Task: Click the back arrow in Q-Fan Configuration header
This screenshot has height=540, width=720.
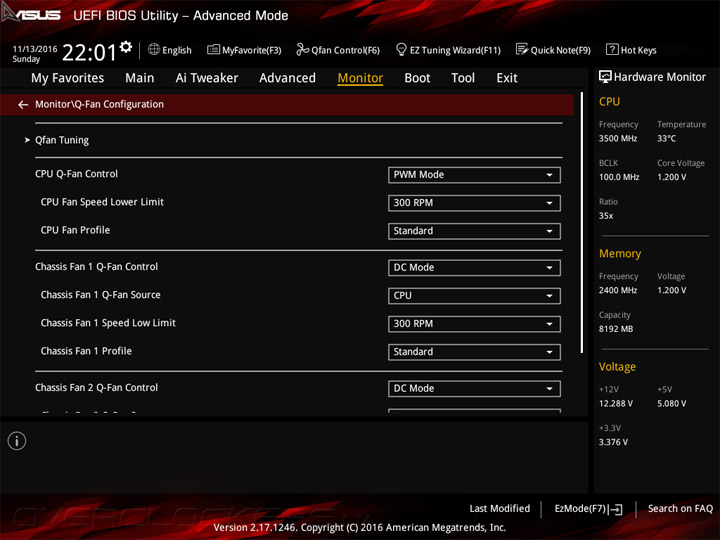Action: click(x=23, y=105)
